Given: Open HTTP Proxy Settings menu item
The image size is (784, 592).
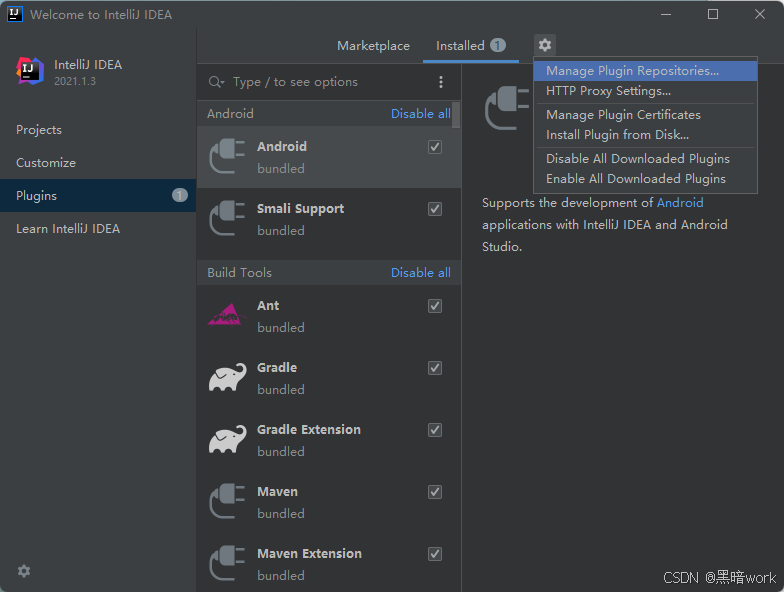Looking at the screenshot, I should click(x=645, y=91).
